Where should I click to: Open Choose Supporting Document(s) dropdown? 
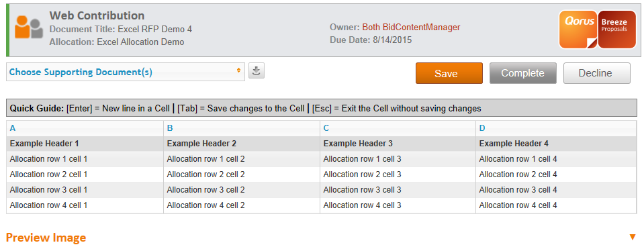click(x=126, y=72)
